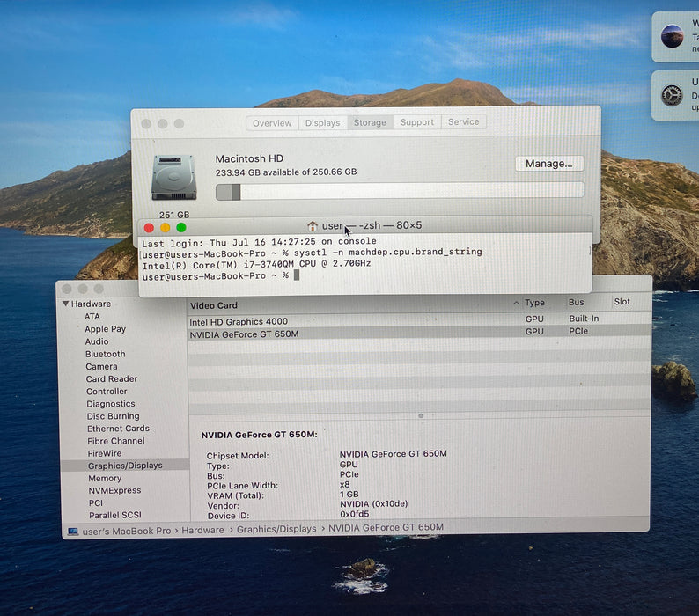Select Apple Pay in the sidebar
Viewport: 699px width, 616px height.
point(106,329)
